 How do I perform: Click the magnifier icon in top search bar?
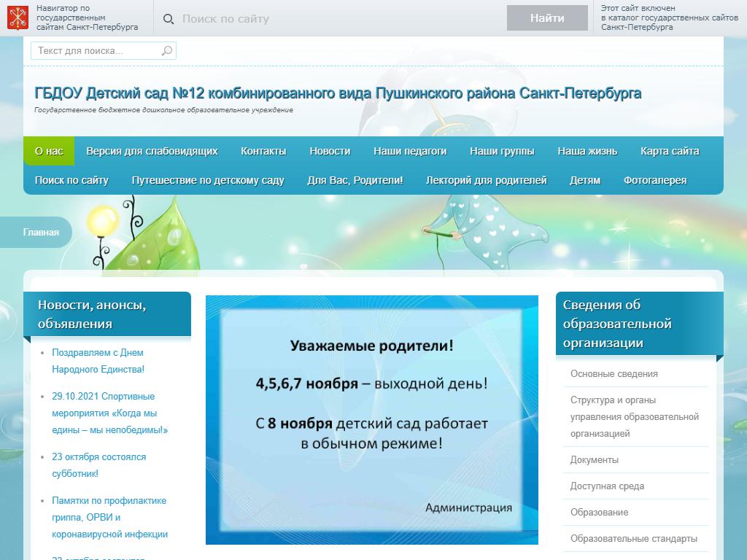169,19
